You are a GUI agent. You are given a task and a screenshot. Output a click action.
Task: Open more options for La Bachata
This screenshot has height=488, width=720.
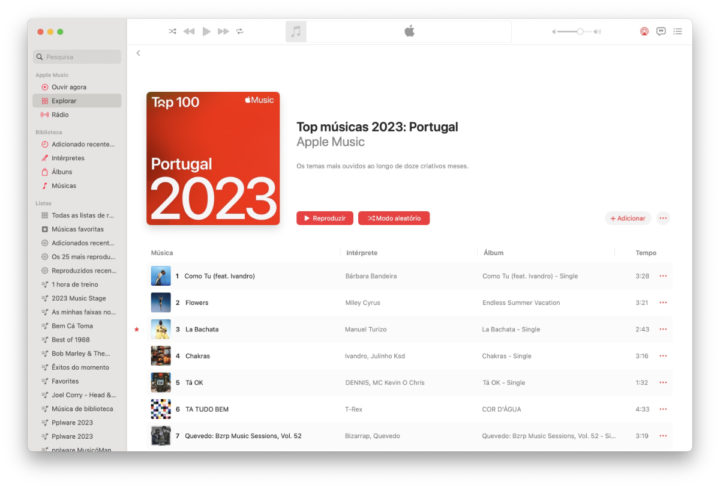click(663, 329)
